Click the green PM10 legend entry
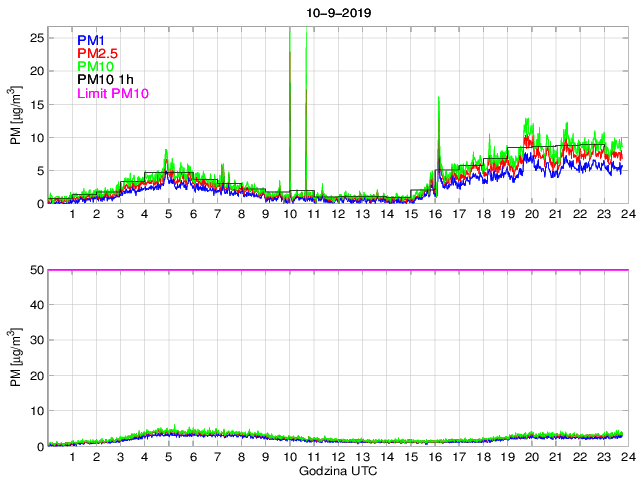This screenshot has height=480, width=640. 96,67
